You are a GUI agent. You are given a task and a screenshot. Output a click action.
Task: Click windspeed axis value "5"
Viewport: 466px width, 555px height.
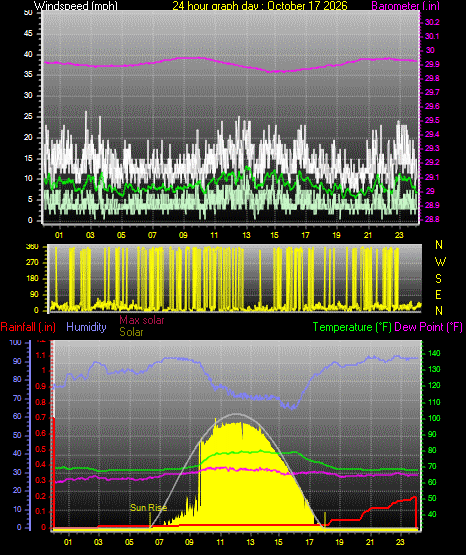tap(30, 200)
